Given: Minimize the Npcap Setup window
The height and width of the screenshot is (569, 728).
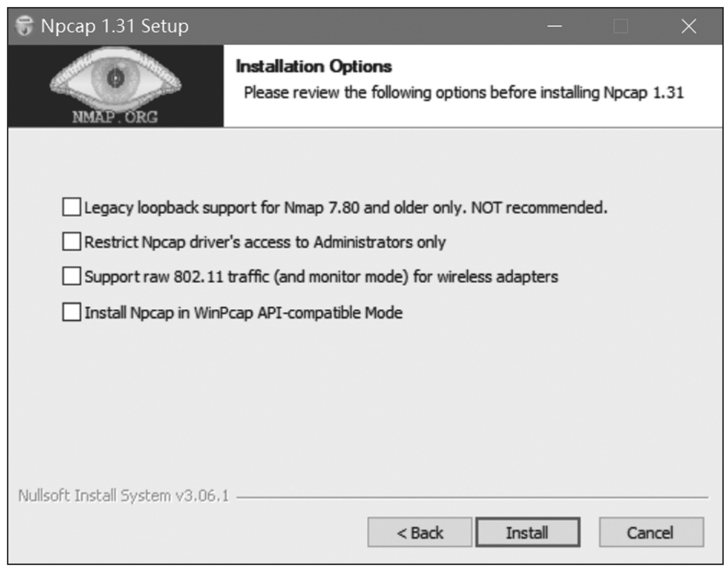Looking at the screenshot, I should (x=555, y=27).
